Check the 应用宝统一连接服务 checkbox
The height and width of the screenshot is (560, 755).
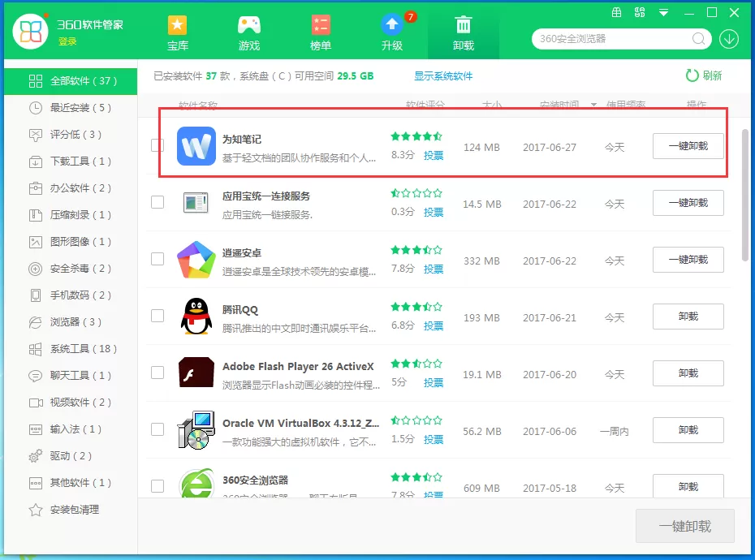click(x=157, y=202)
